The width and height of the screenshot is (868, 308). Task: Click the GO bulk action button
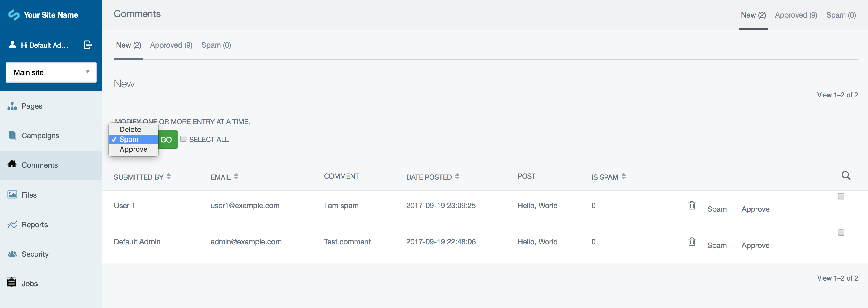pyautogui.click(x=167, y=139)
